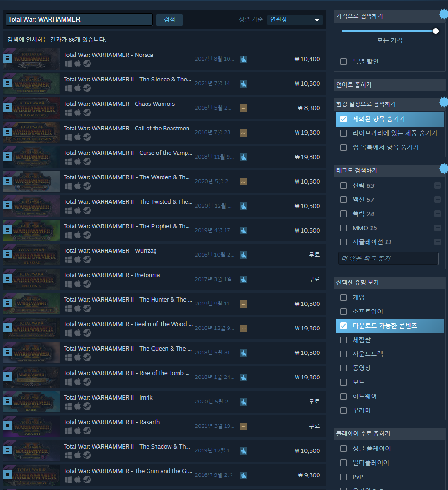Check 찜 목록에서 항목 숨기기
This screenshot has width=448, height=490.
click(x=343, y=147)
